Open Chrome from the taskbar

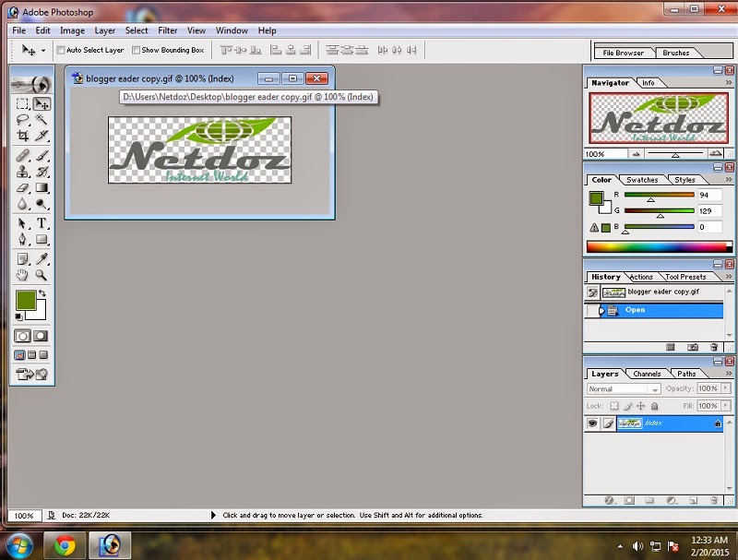pos(65,545)
